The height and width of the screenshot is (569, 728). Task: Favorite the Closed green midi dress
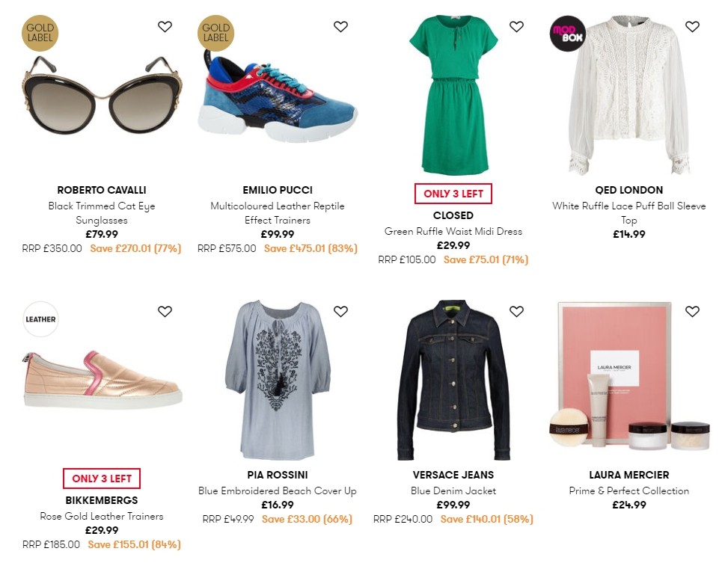(x=516, y=26)
